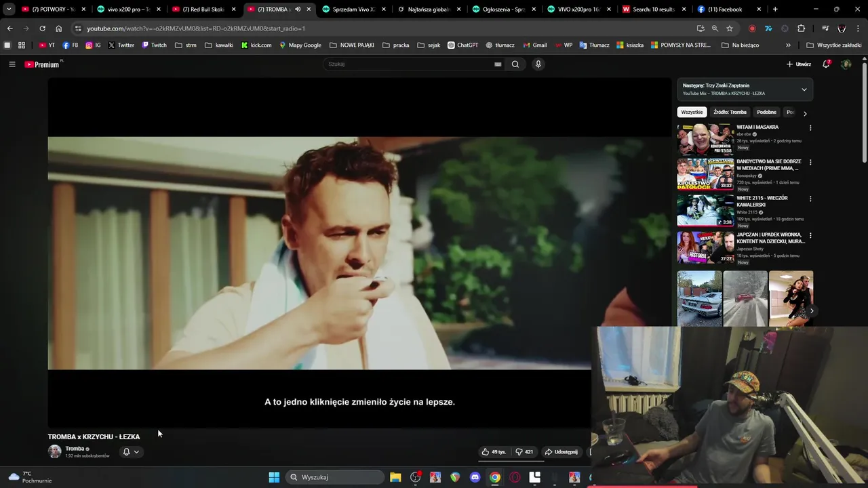
Task: Open the Windows Start menu
Action: [274, 477]
